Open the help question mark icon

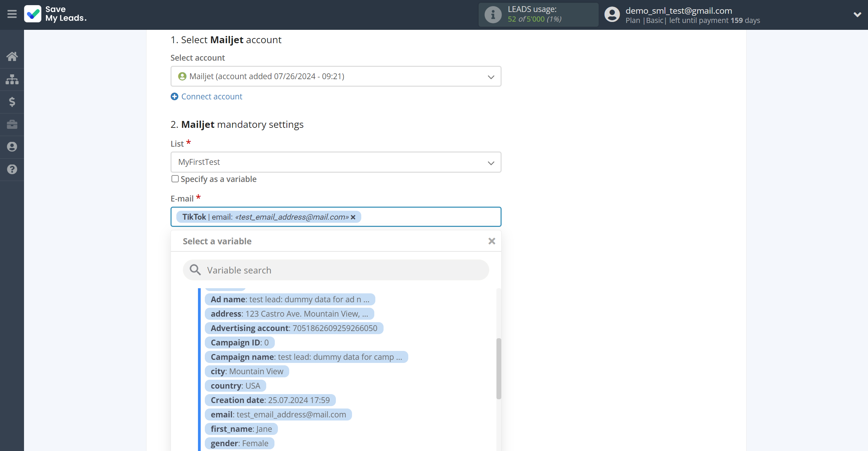(x=12, y=169)
